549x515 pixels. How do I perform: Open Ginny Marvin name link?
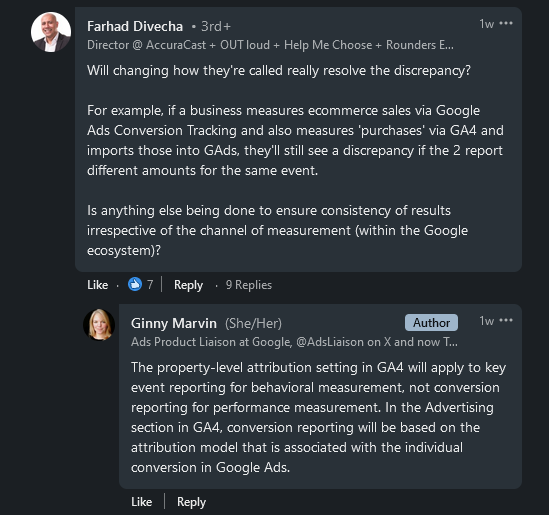point(174,323)
